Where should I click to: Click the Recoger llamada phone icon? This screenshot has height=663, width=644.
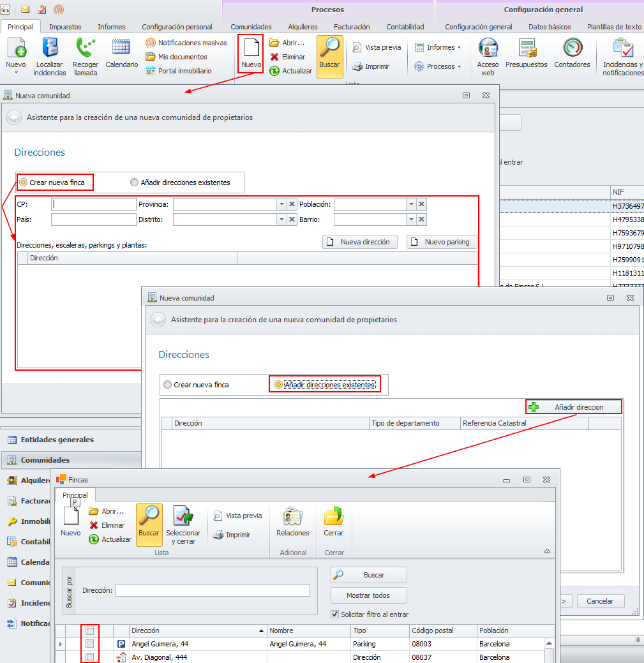tap(86, 57)
